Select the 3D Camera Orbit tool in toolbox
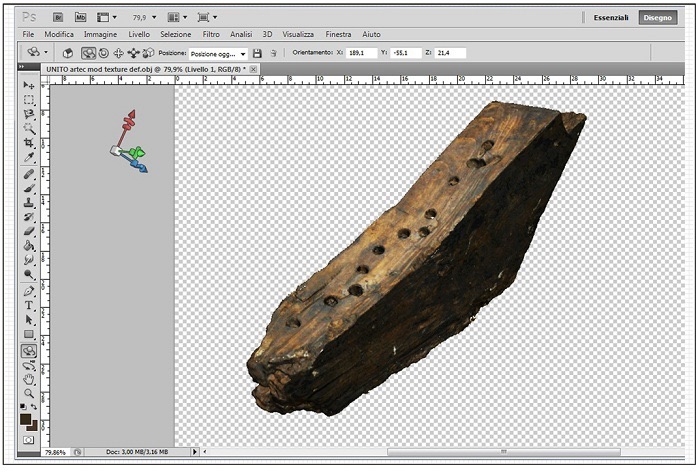This screenshot has width=700, height=472. pyautogui.click(x=29, y=366)
